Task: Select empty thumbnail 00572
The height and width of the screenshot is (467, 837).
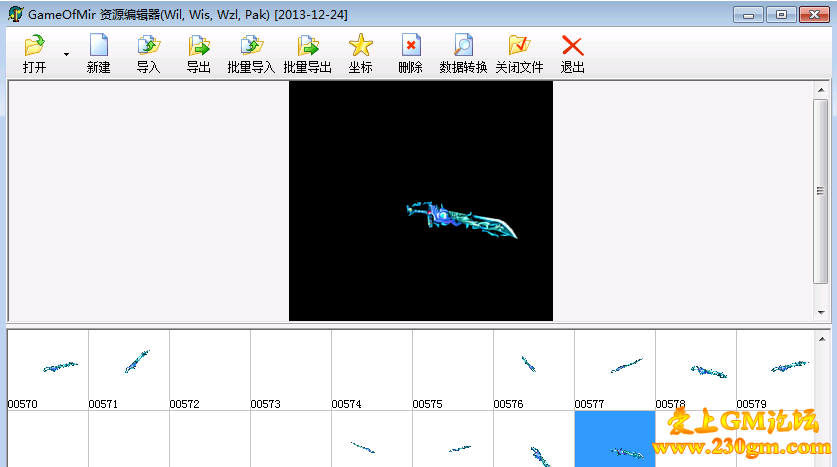Action: tap(210, 370)
